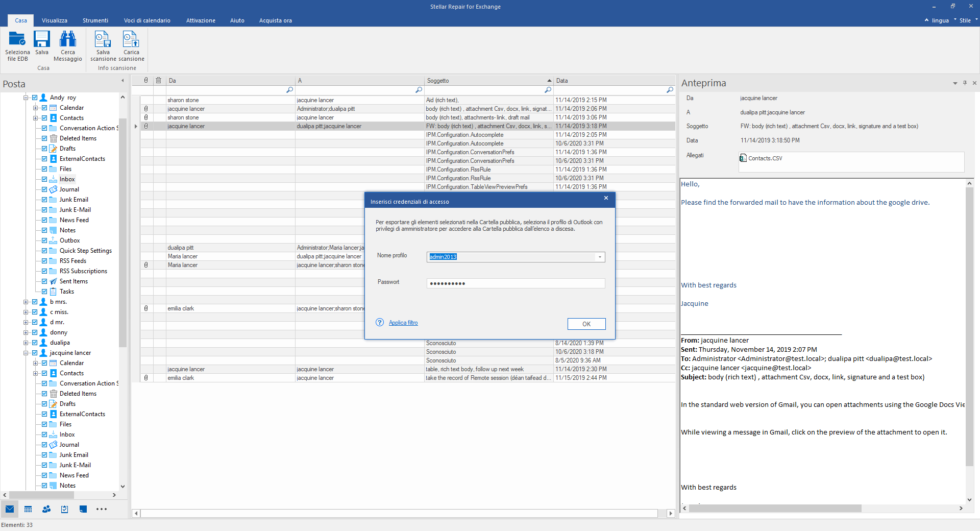Expand c miss. mailbox tree
Image resolution: width=980 pixels, height=531 pixels.
coord(26,312)
